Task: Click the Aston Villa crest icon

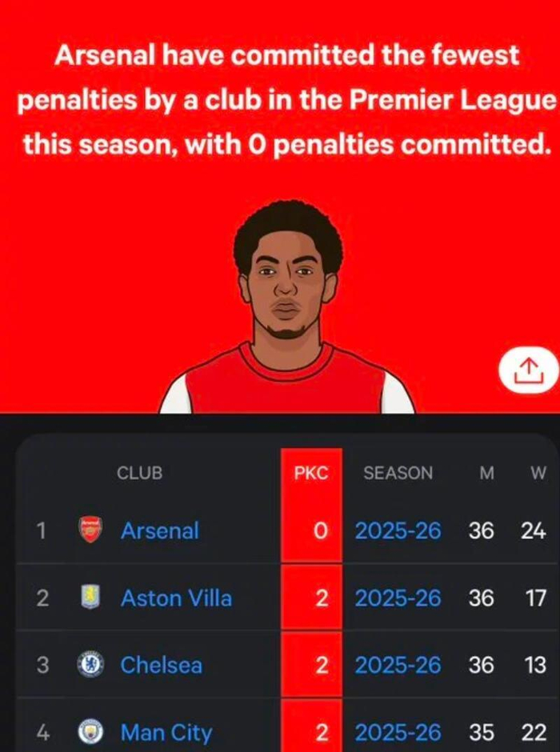Action: tap(90, 598)
